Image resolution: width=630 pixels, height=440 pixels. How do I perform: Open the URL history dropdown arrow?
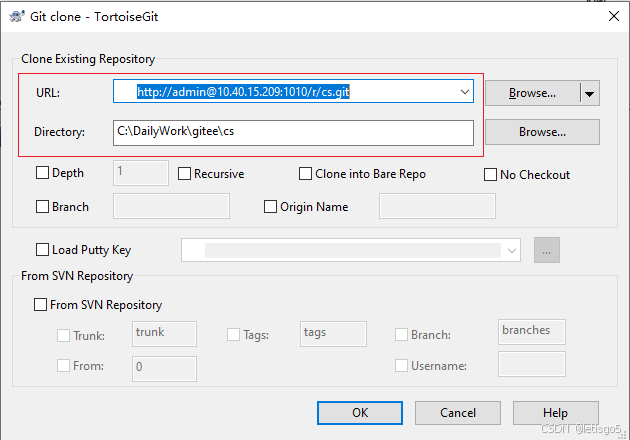[x=464, y=92]
